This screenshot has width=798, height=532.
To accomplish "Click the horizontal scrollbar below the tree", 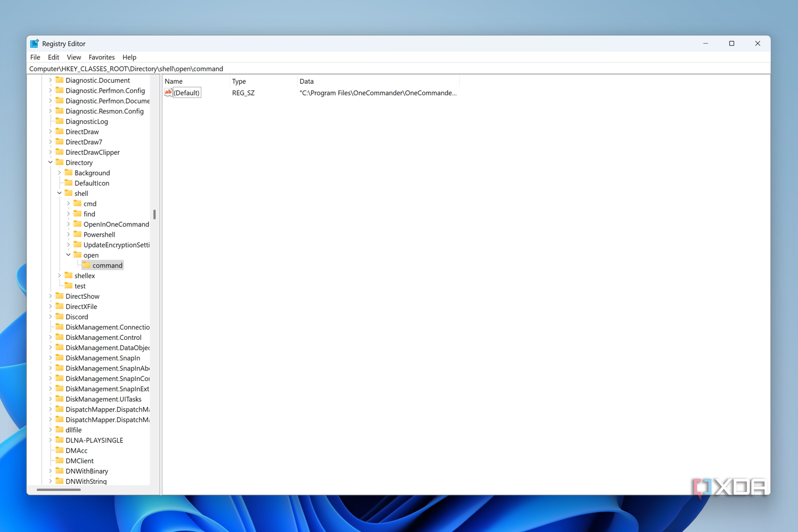I will click(58, 489).
